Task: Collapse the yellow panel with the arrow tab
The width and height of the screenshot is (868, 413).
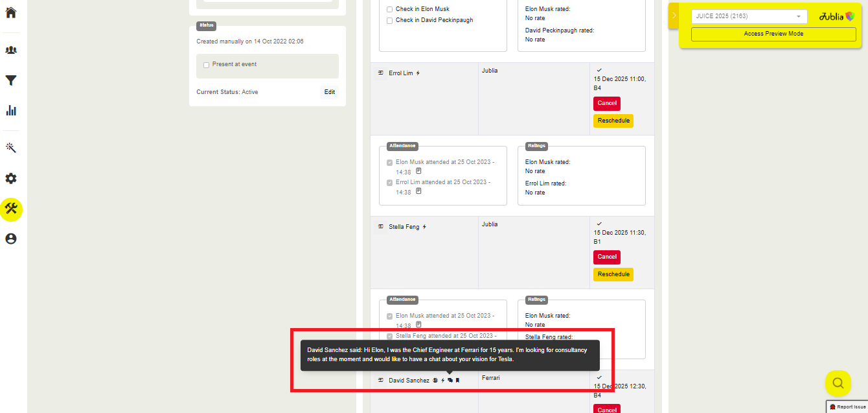Action: click(x=674, y=16)
